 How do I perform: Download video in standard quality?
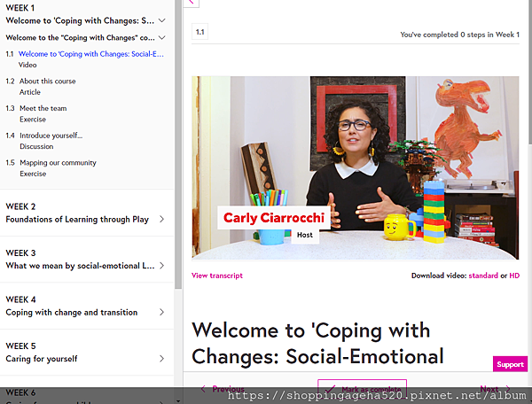coord(483,276)
